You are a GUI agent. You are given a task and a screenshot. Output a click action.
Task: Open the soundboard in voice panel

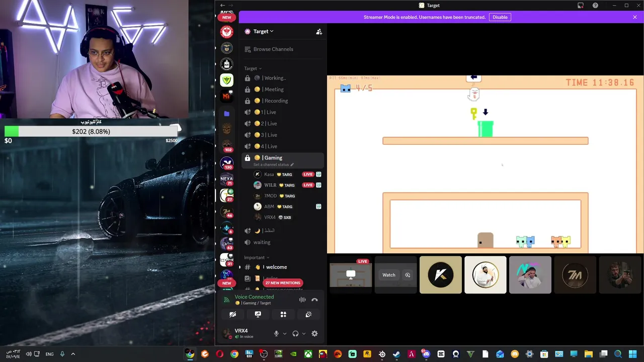click(x=308, y=314)
